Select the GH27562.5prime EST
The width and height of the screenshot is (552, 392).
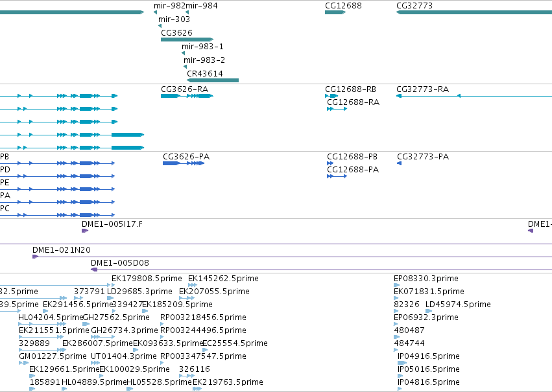coord(86,324)
